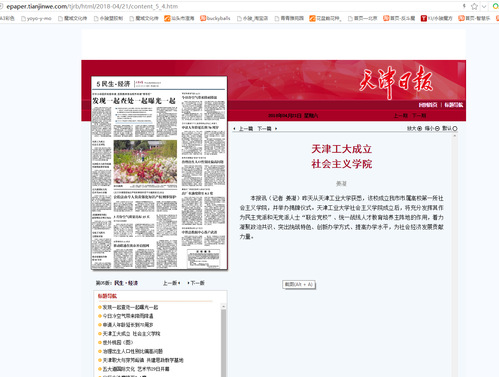Expand the address bar dropdown arrow
The height and width of the screenshot is (377, 499).
point(484,6)
